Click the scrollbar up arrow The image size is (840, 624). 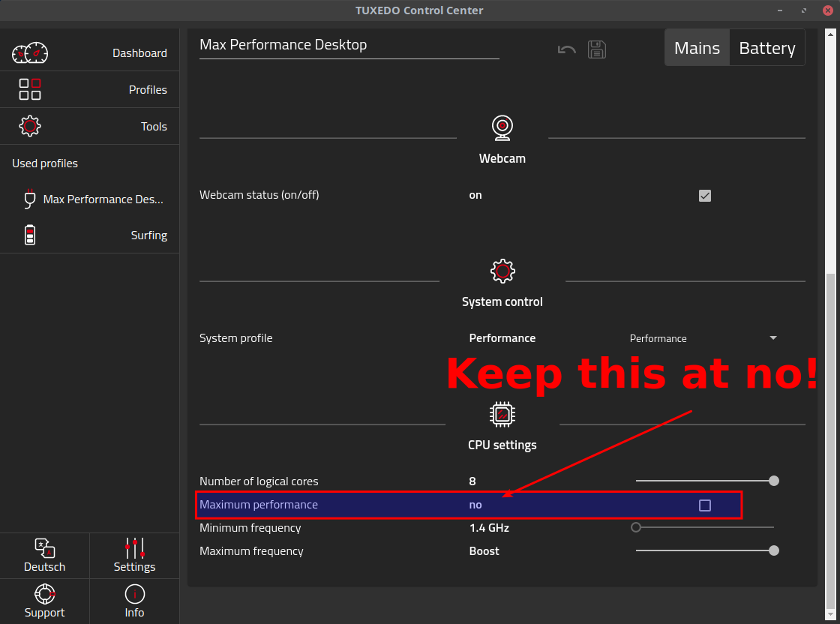click(830, 34)
